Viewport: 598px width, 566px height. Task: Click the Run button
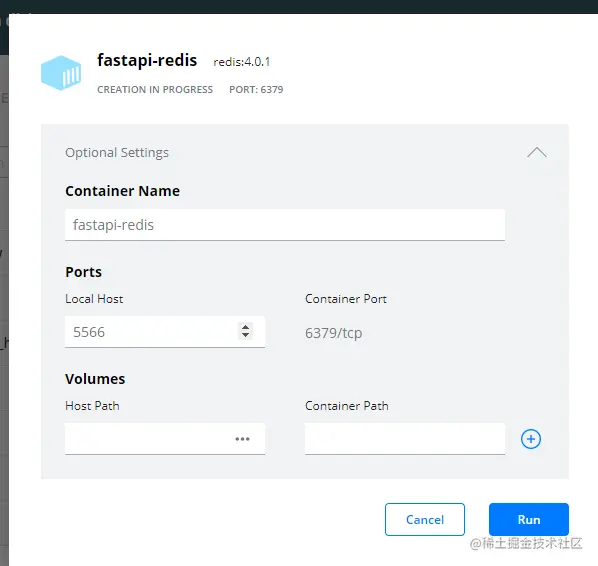[x=529, y=519]
